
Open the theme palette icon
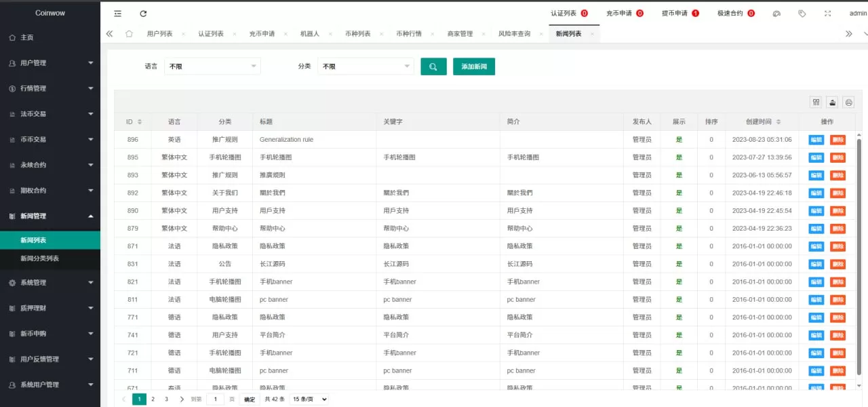pos(776,13)
